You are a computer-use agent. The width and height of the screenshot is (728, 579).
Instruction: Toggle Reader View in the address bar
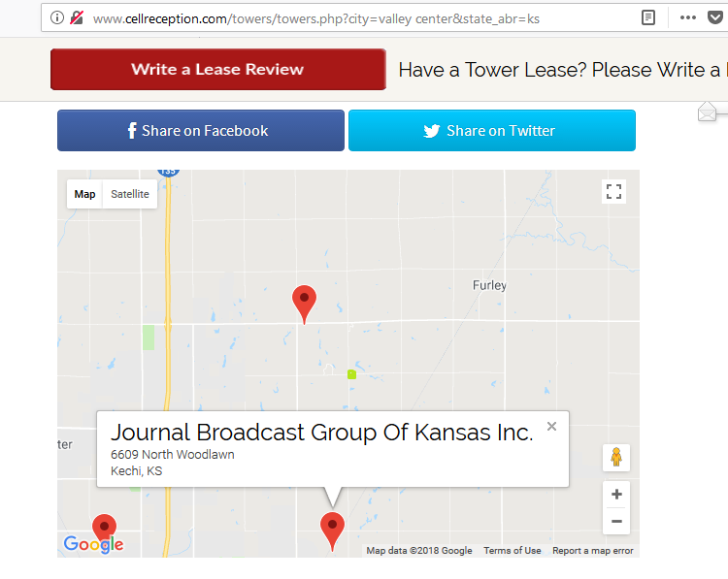pos(648,17)
